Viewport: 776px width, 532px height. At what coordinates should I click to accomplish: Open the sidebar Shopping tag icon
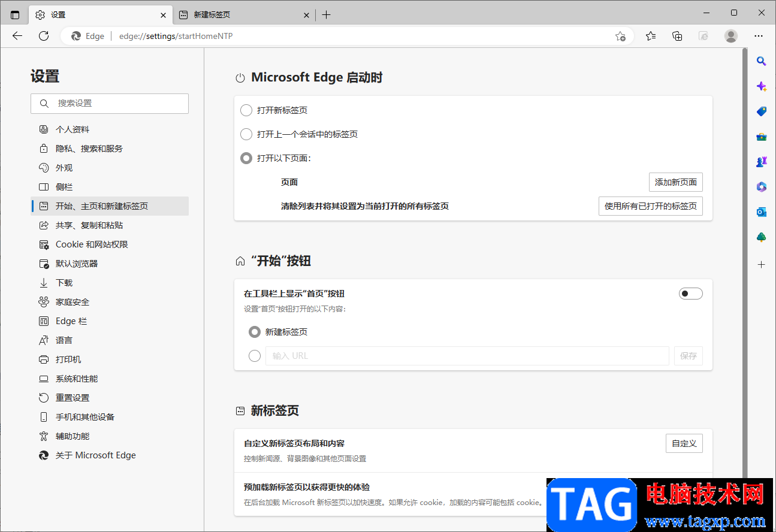[x=762, y=111]
